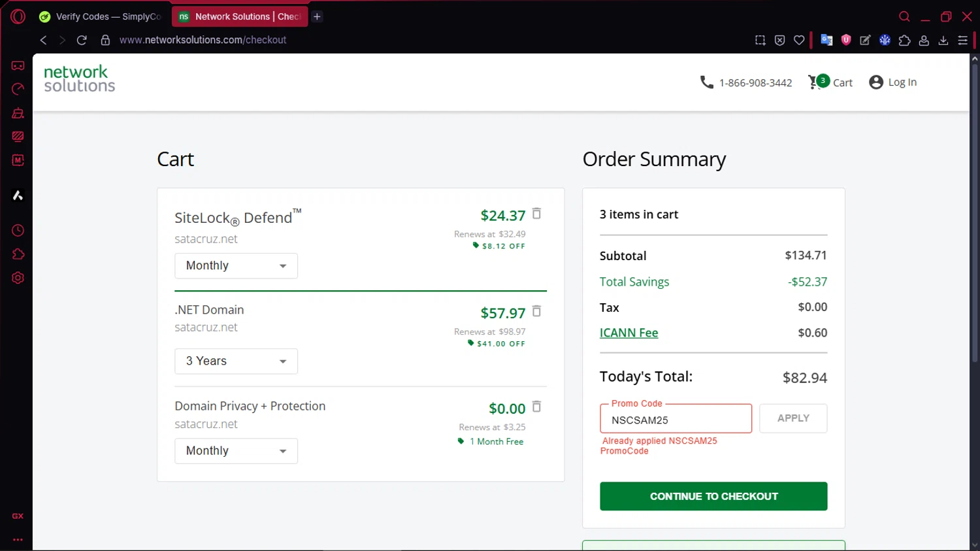The image size is (980, 551).
Task: Open the pink U shield extension
Action: click(846, 40)
